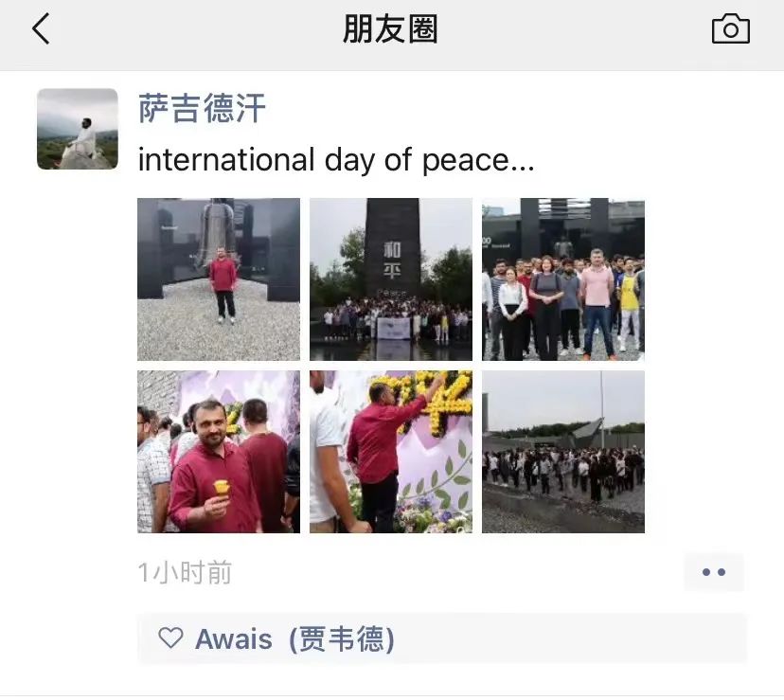This screenshot has width=784, height=700.
Task: Open 萨吉德汗's profile picture avatar
Action: 78,129
